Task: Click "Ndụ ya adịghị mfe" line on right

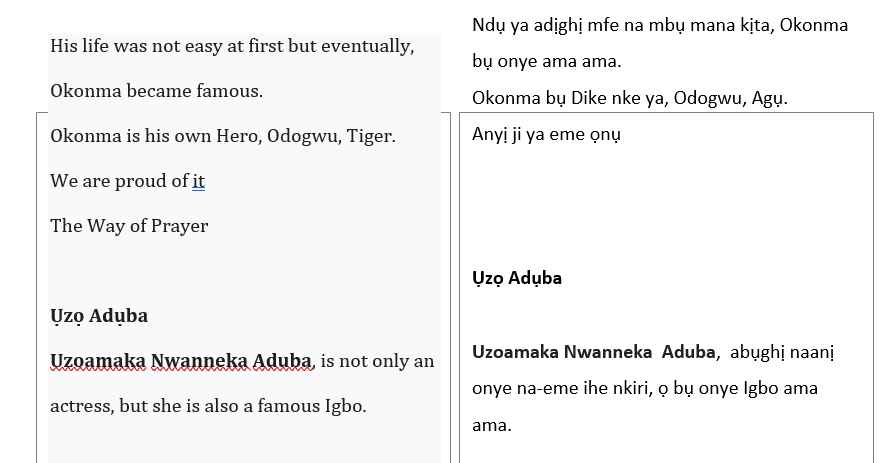Action: coord(660,25)
